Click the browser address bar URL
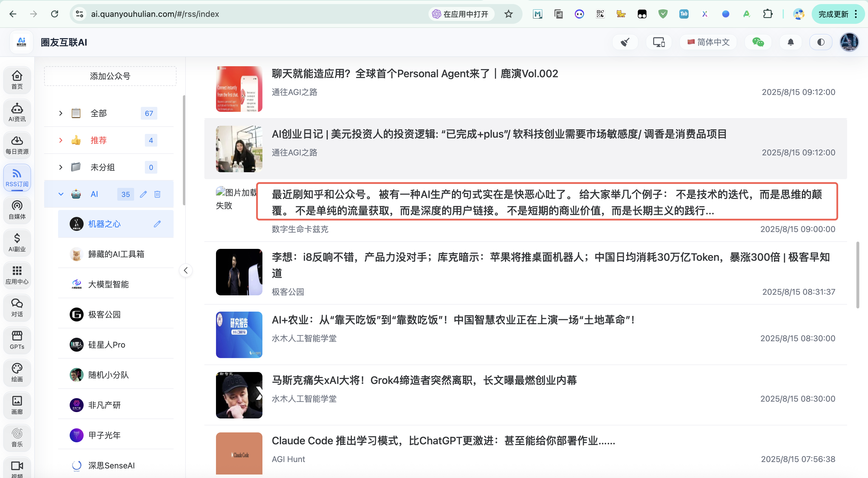868x478 pixels. coord(155,14)
